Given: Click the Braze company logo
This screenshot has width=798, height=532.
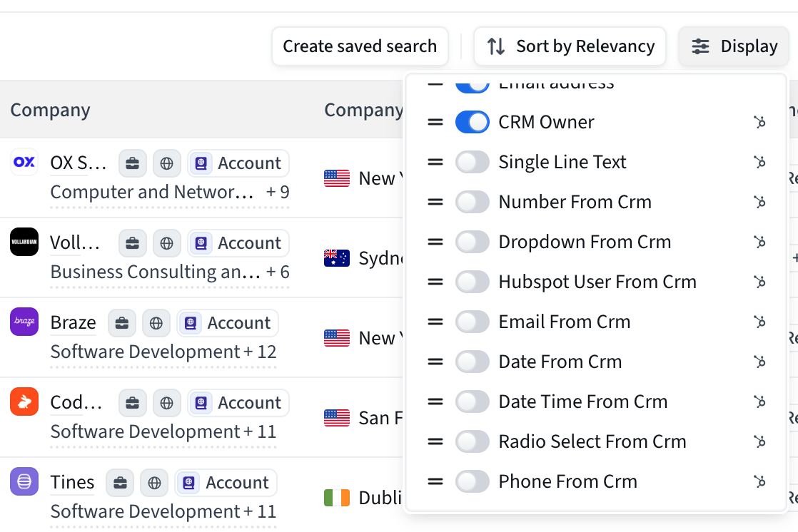Looking at the screenshot, I should tap(24, 322).
